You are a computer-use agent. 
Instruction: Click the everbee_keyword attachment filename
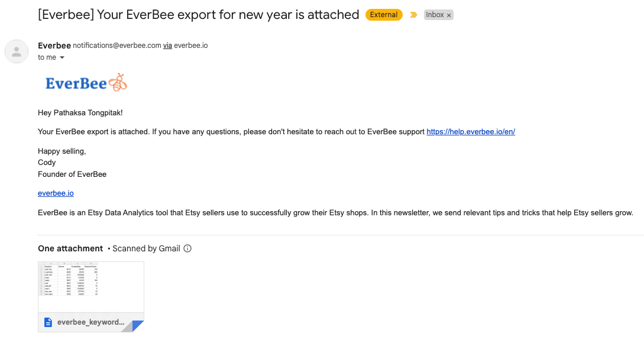(90, 322)
